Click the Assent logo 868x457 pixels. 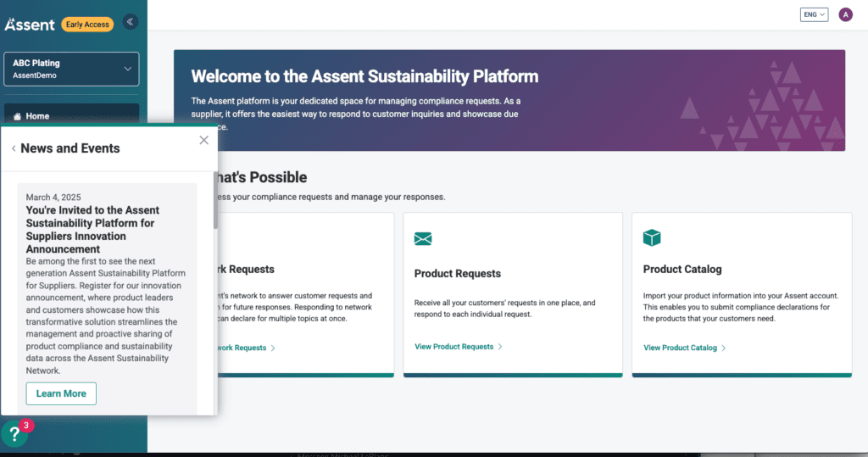coord(30,25)
